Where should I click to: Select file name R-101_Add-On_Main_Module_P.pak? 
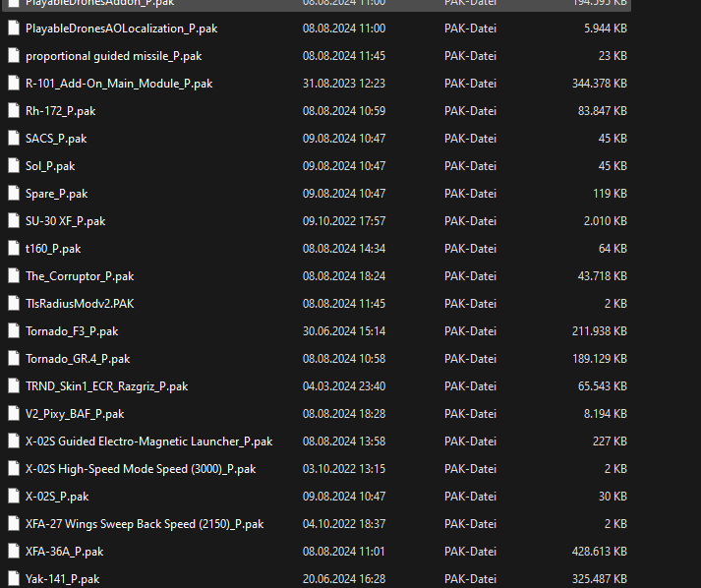[x=119, y=84]
